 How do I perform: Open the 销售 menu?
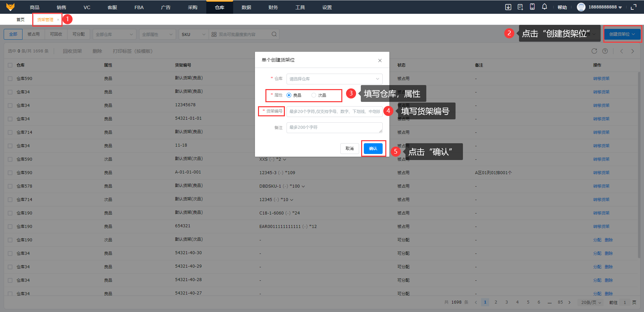coord(61,7)
